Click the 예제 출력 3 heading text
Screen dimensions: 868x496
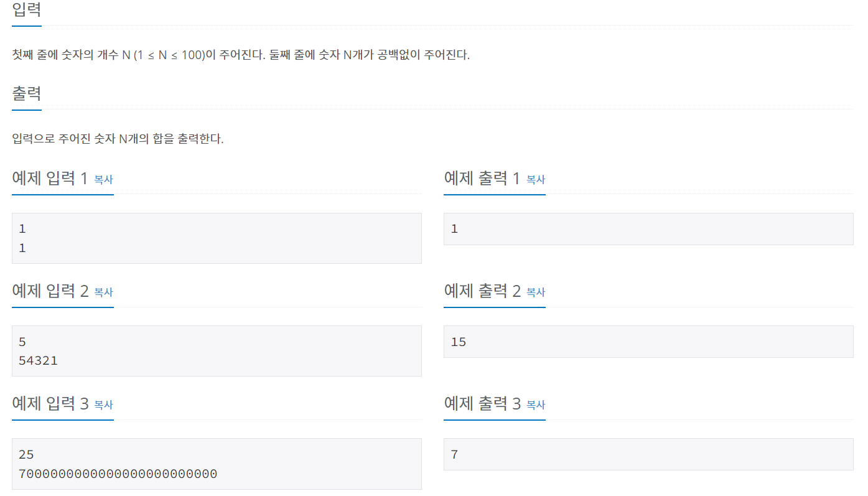click(x=482, y=404)
